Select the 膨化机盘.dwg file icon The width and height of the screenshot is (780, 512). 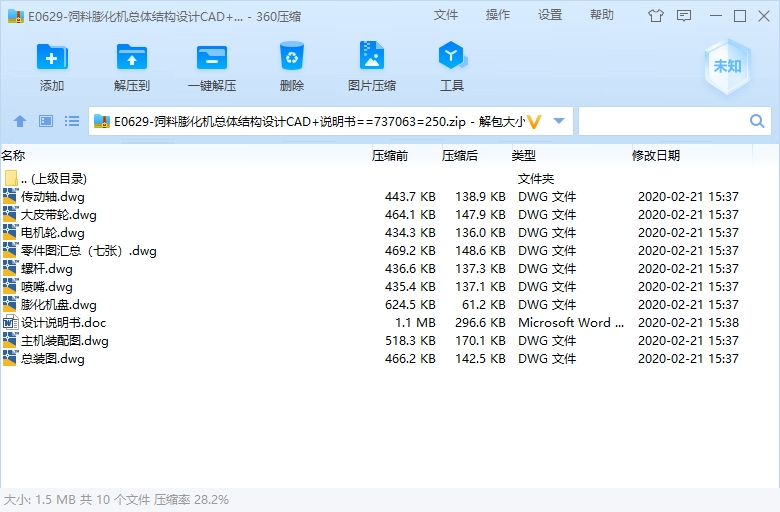click(10, 305)
